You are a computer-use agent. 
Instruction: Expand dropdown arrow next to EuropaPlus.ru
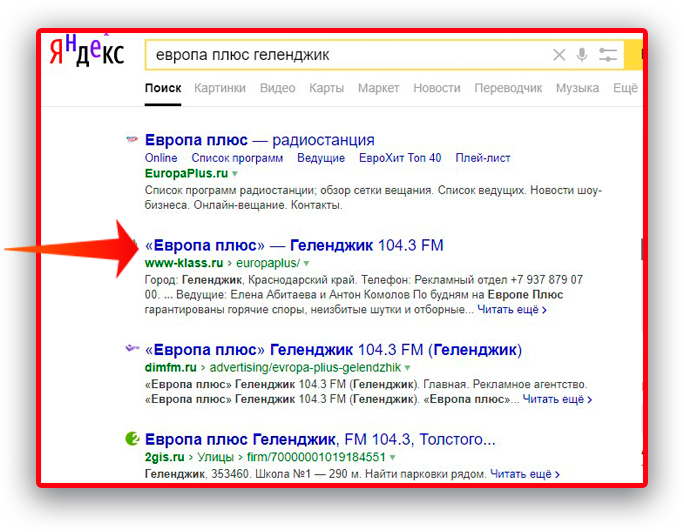tap(235, 174)
